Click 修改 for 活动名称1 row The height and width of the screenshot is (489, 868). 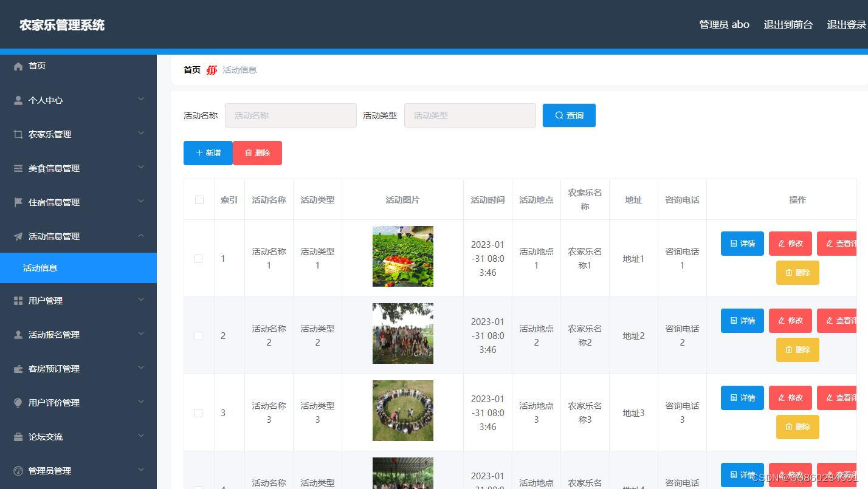790,244
